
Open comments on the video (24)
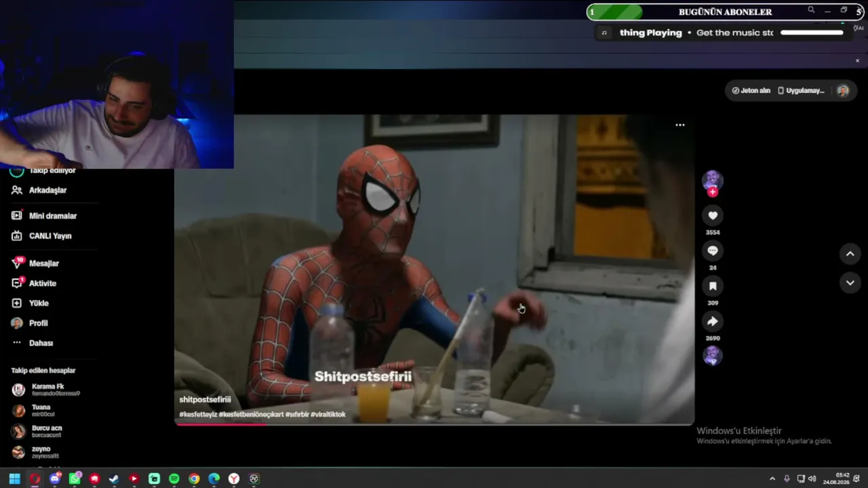(712, 251)
